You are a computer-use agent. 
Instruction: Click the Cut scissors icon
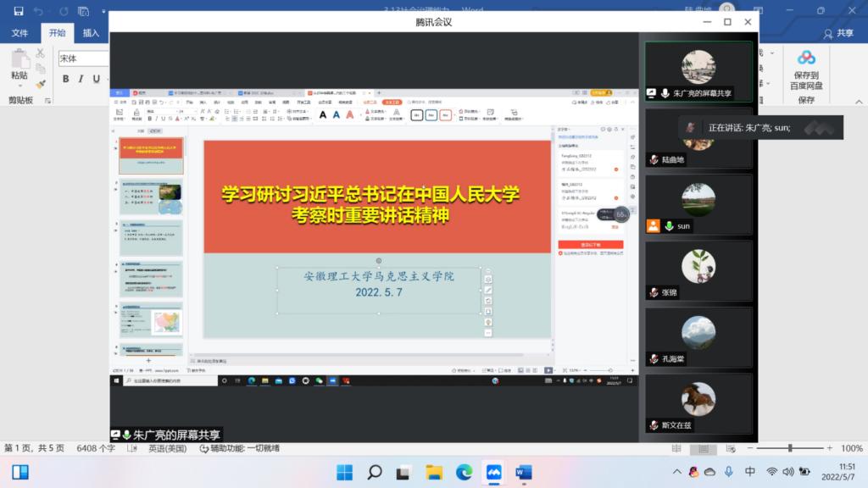(x=40, y=53)
